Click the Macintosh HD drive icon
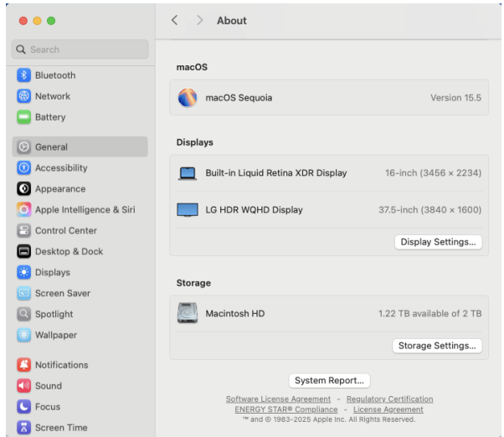504x437 pixels. click(188, 313)
